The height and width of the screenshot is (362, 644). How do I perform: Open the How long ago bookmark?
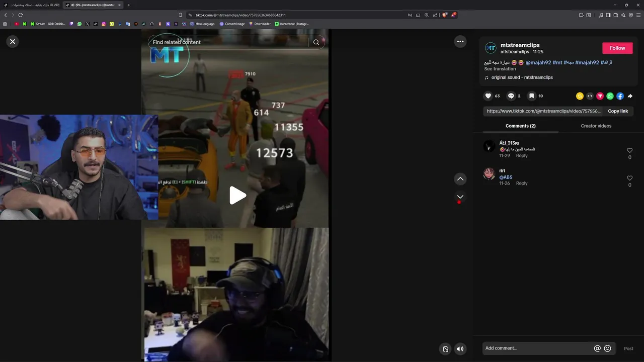[201, 24]
